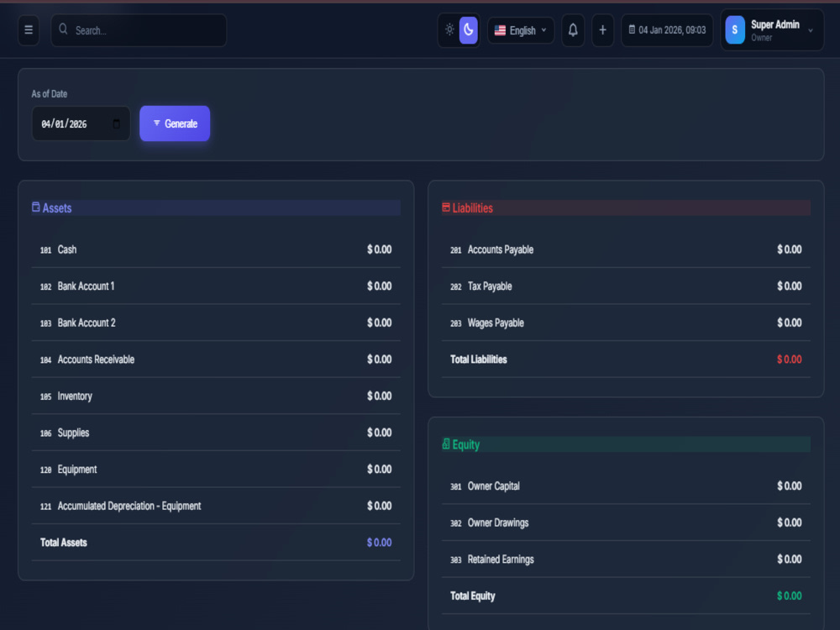Click the Accounts Payable $0.00 amount
The height and width of the screenshot is (630, 840).
pyautogui.click(x=789, y=249)
